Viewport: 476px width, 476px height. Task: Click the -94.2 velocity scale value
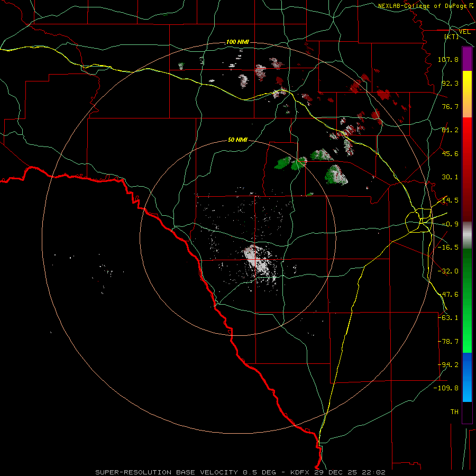448,365
